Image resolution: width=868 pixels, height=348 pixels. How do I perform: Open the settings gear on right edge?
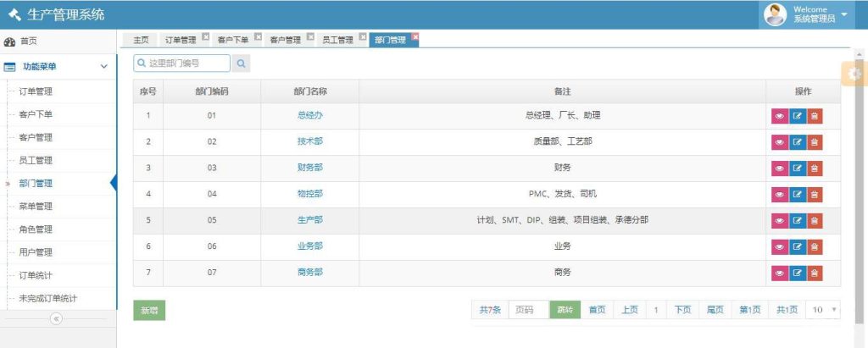[x=854, y=75]
